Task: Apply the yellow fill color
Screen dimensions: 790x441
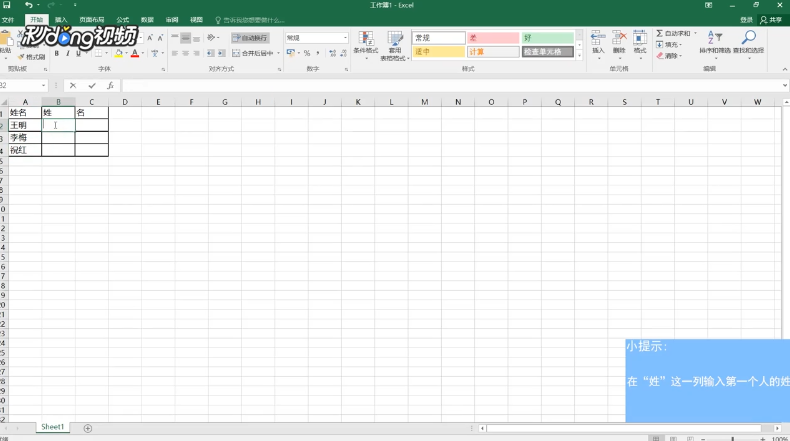Action: coord(119,53)
